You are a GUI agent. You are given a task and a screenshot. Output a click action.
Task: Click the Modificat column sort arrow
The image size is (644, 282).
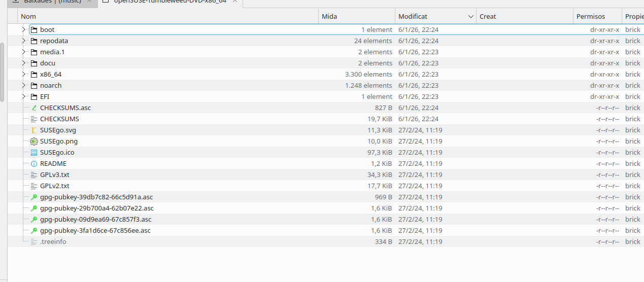coord(470,17)
